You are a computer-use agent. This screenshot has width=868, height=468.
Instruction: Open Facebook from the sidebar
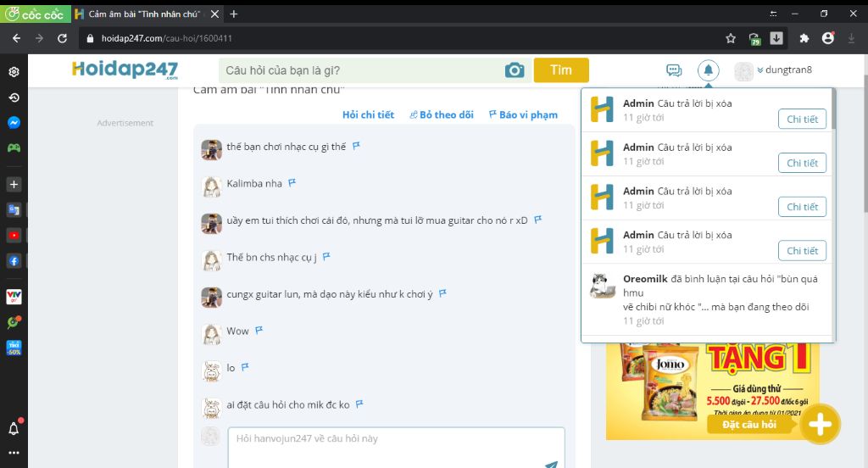(14, 261)
